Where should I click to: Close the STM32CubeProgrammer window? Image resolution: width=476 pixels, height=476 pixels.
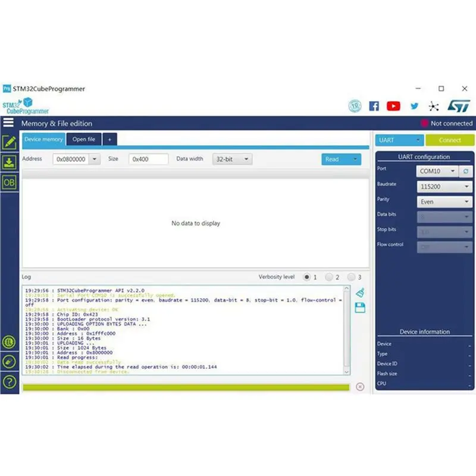point(465,88)
